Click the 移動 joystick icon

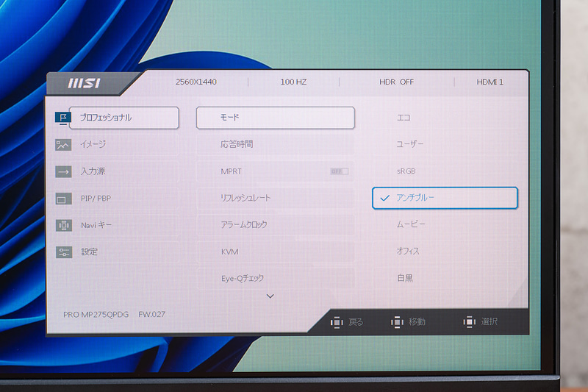pos(397,322)
